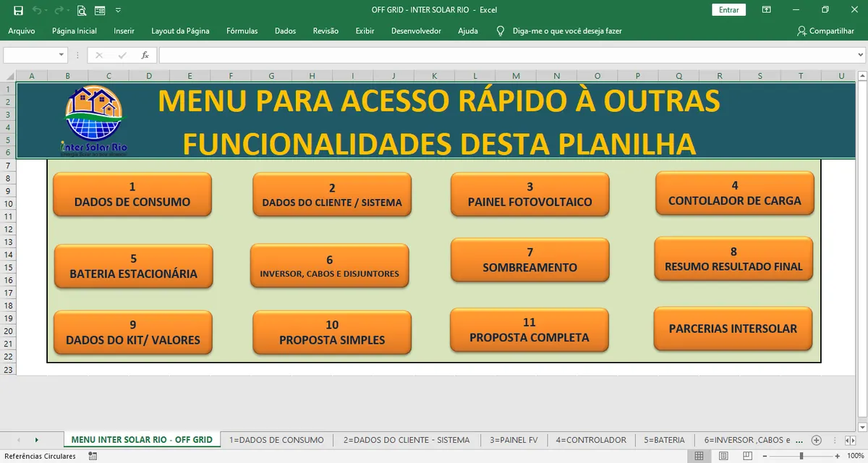
Task: Click the sheet tab scroll right arrow
Action: [x=36, y=440]
